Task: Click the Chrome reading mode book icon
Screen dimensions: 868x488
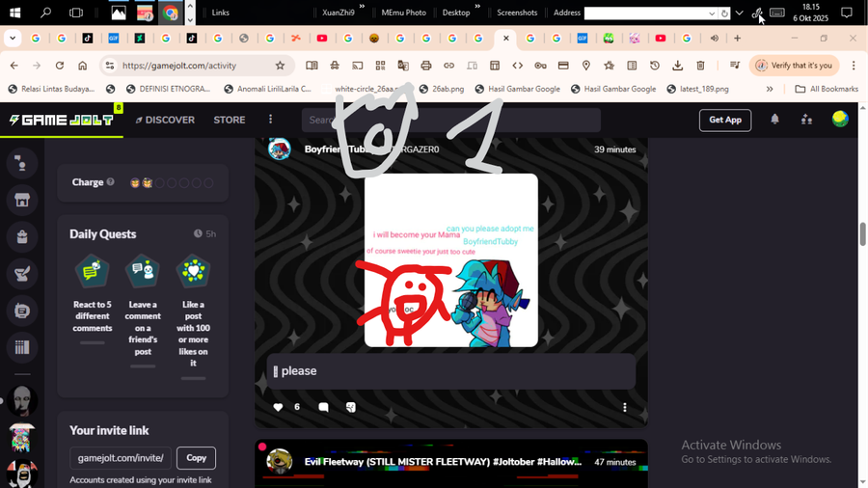Action: 312,66
